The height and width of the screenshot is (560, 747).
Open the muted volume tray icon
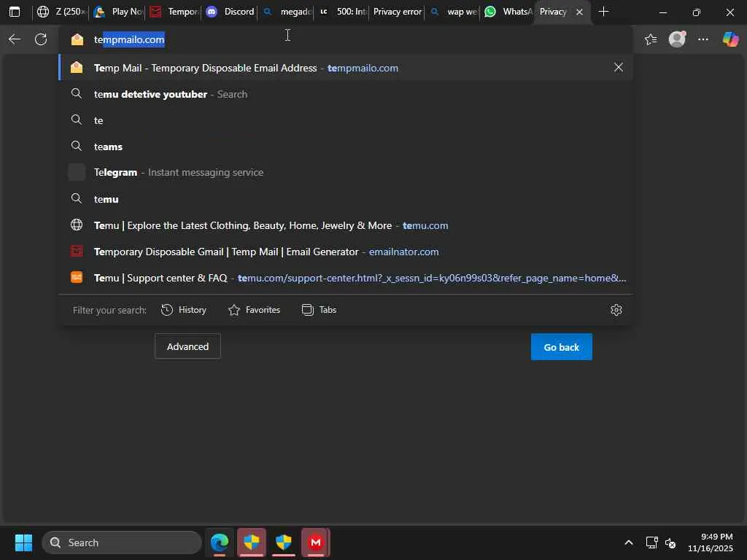[x=670, y=542]
